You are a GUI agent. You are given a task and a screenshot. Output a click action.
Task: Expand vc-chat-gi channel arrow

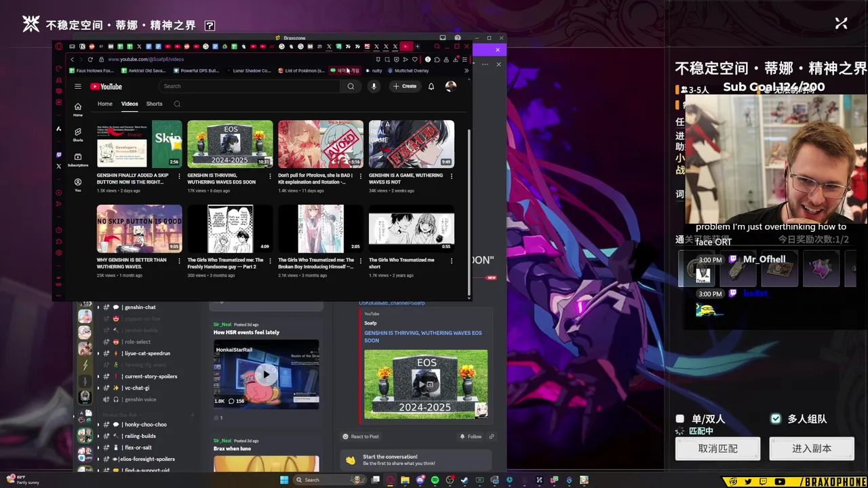[98, 388]
